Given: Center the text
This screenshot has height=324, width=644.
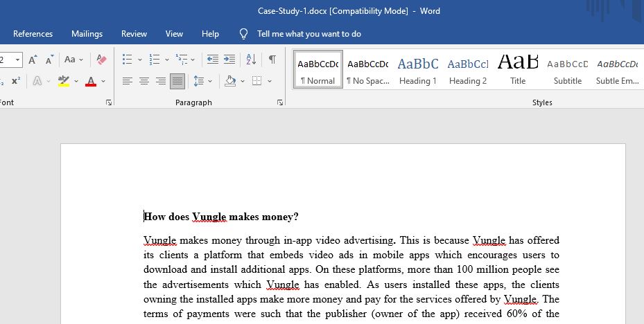Looking at the screenshot, I should click(144, 81).
